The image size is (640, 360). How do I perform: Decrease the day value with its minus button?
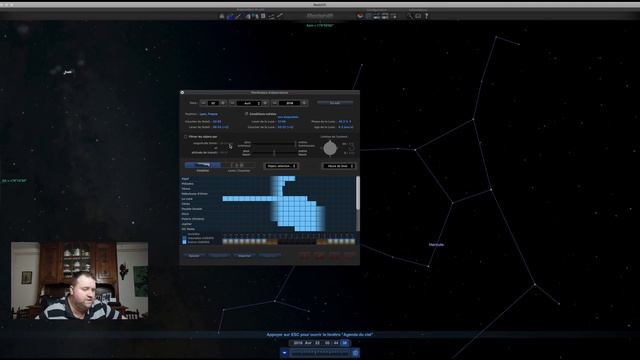pyautogui.click(x=203, y=103)
